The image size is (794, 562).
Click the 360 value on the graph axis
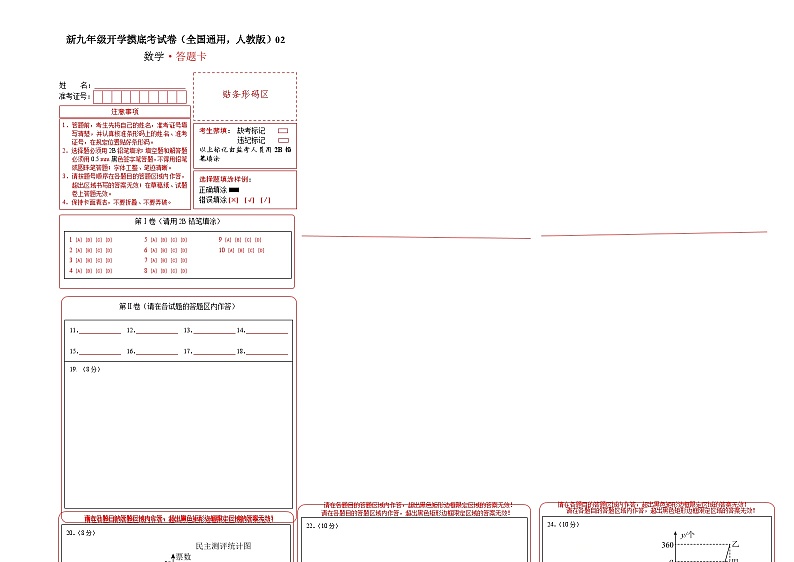tap(667, 545)
